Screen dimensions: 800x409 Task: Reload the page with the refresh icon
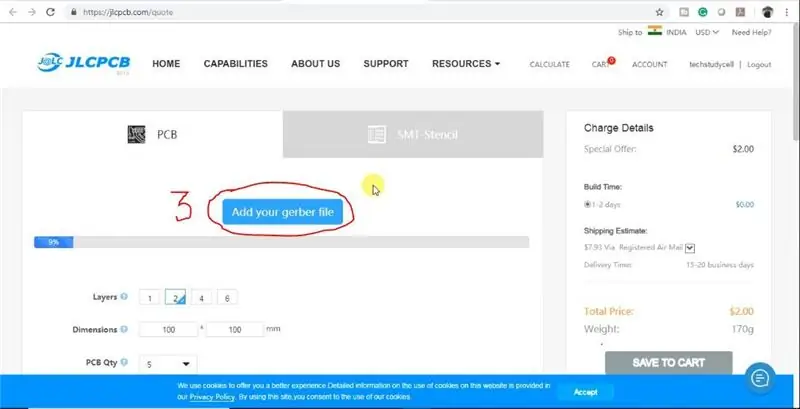pyautogui.click(x=50, y=12)
